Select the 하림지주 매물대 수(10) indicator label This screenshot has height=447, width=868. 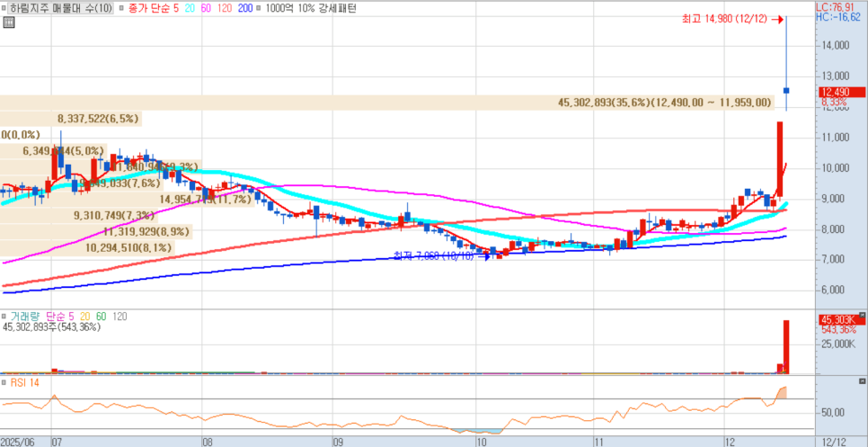coord(60,8)
